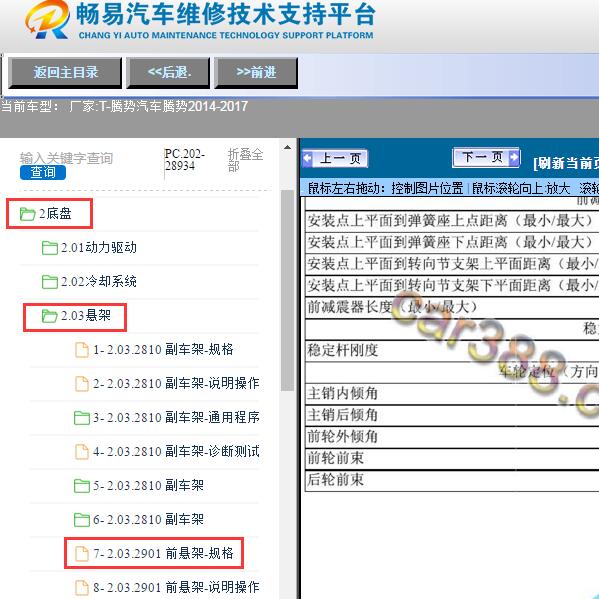Click the 前轮外倾角 row
This screenshot has width=599, height=599.
pos(452,437)
